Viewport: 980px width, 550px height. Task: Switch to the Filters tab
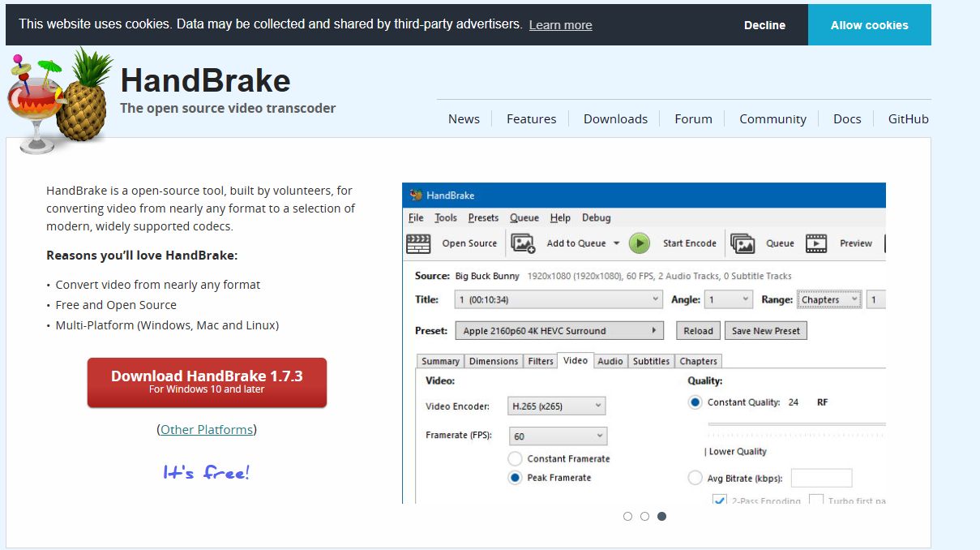[541, 362]
